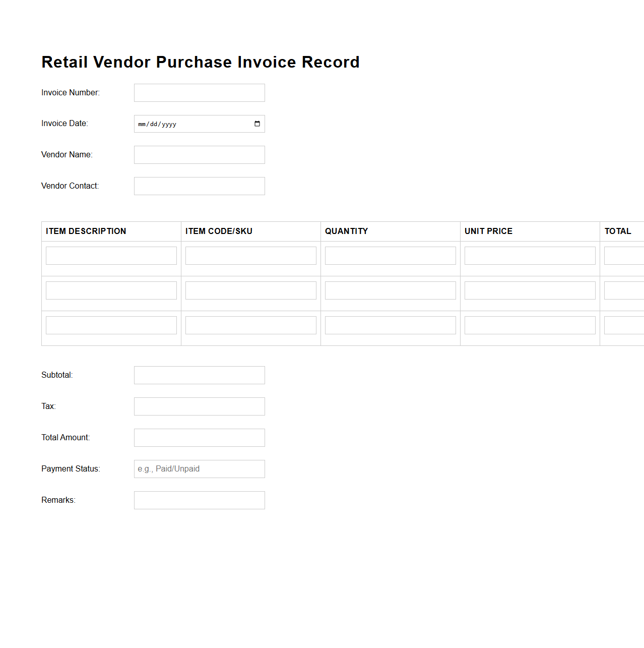Click the first row Unit Price field
This screenshot has width=644, height=648.
(x=530, y=255)
